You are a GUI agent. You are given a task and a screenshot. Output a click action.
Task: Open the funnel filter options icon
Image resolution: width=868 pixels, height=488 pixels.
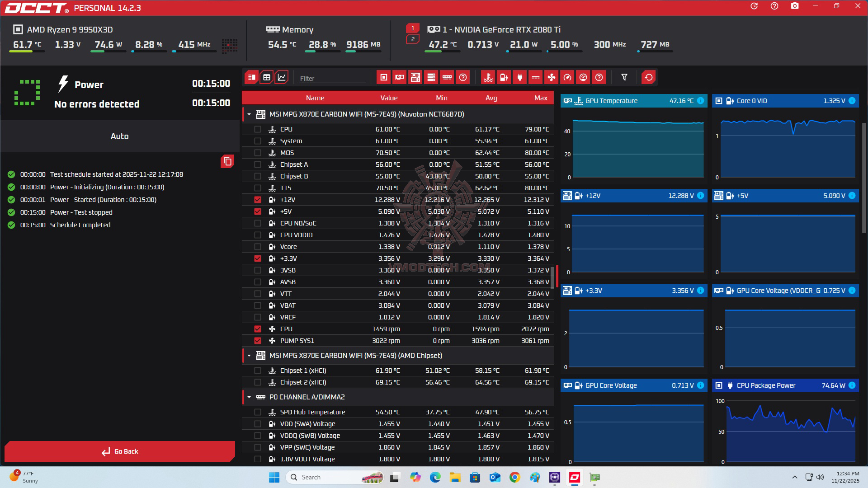tap(624, 77)
